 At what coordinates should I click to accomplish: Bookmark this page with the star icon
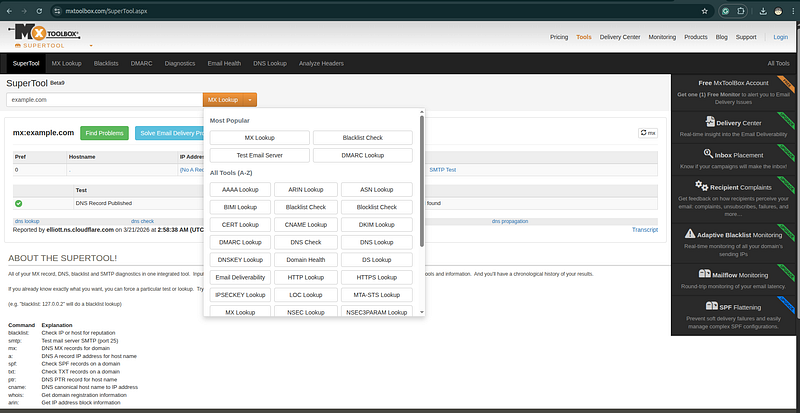coord(705,11)
